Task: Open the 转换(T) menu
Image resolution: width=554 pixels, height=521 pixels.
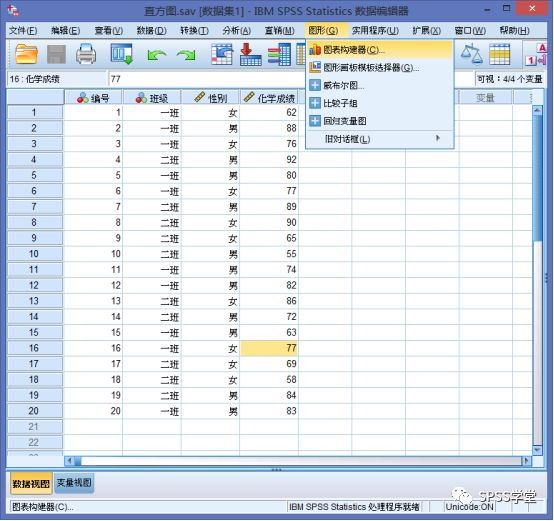Action: (194, 31)
